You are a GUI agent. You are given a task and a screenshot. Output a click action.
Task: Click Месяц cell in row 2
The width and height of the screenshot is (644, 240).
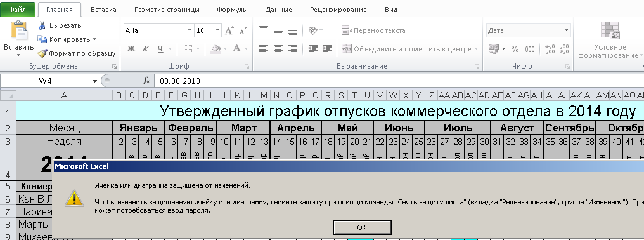point(64,128)
